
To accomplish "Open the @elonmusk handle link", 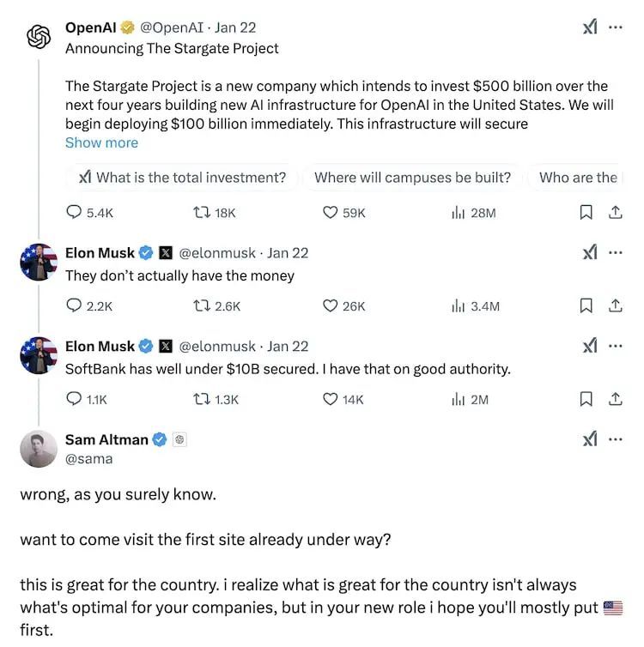I will (217, 253).
